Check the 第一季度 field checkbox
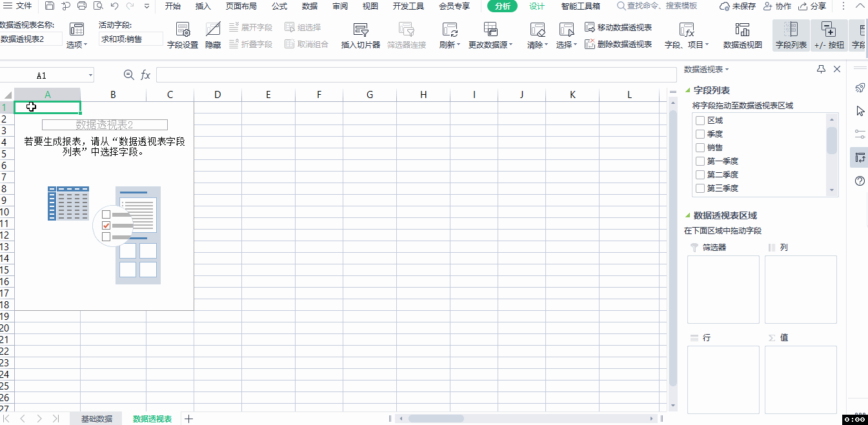868x425 pixels. pos(700,161)
